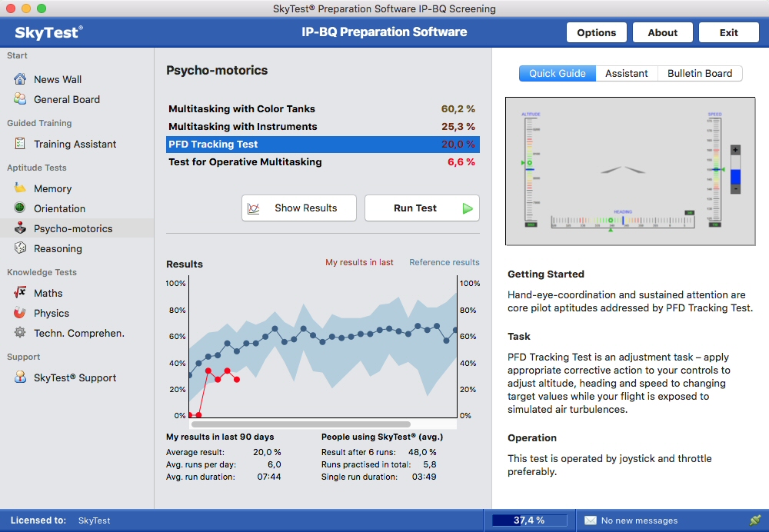Open Training Assistant checklist icon
The image size is (769, 532).
[x=20, y=144]
